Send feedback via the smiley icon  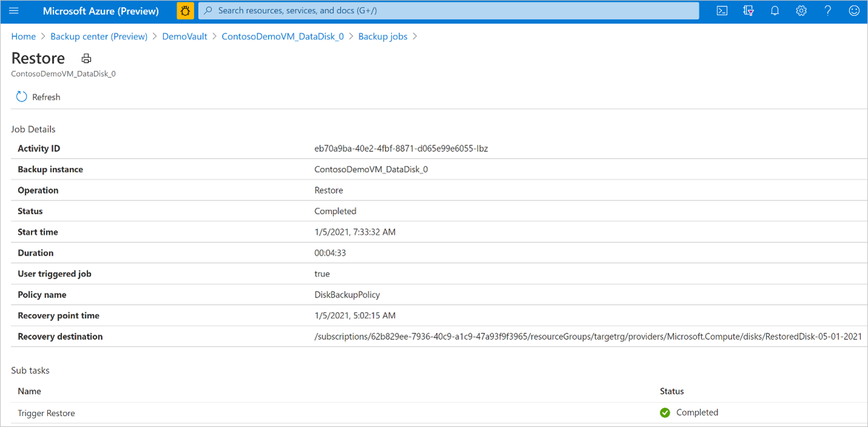click(x=854, y=10)
